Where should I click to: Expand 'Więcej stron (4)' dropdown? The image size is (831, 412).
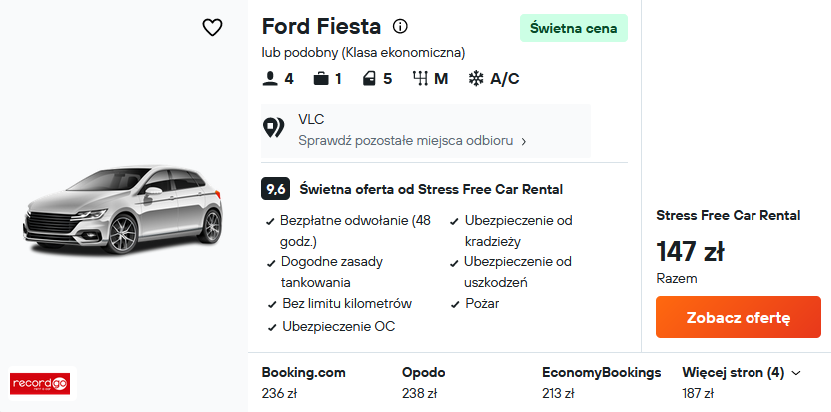pyautogui.click(x=733, y=372)
